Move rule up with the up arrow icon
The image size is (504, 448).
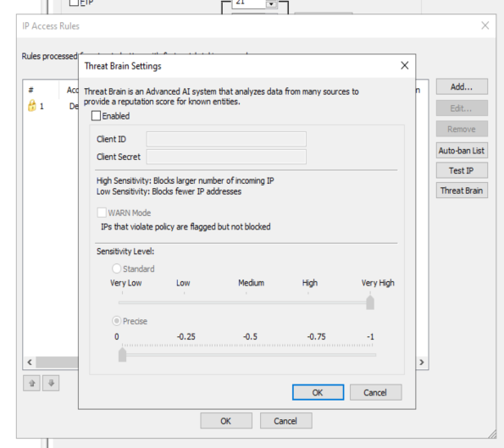point(31,383)
